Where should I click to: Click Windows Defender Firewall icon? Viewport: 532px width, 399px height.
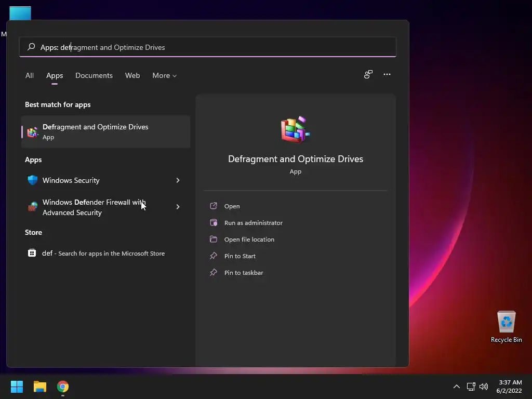pos(33,207)
